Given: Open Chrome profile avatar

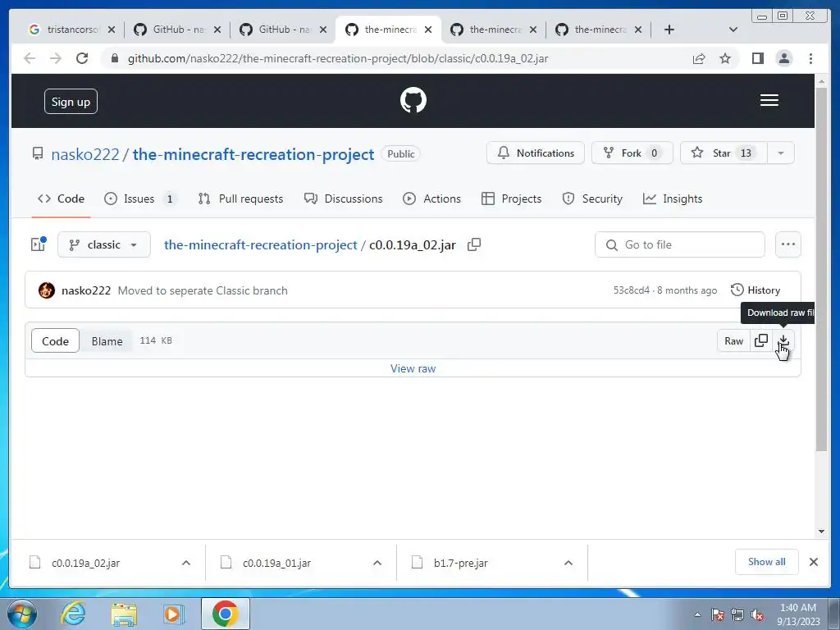Looking at the screenshot, I should click(784, 58).
